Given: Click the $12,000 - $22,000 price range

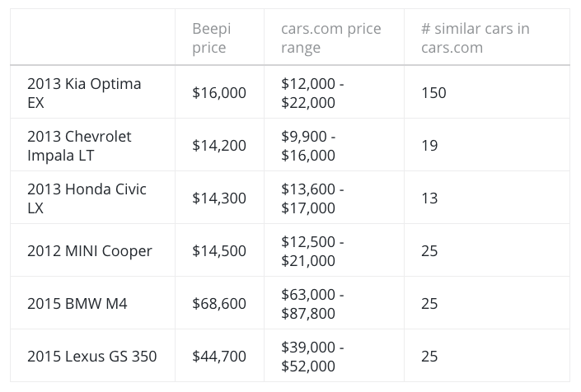Looking at the screenshot, I should [312, 93].
